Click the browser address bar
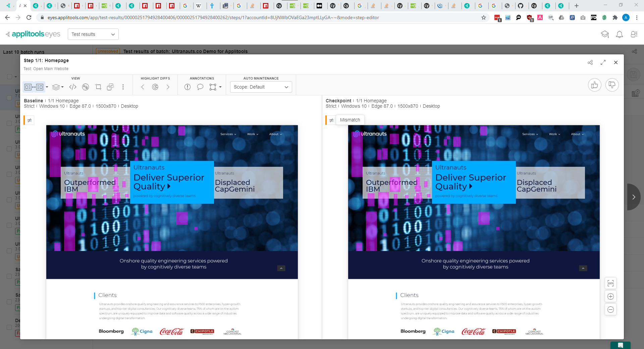 click(262, 17)
